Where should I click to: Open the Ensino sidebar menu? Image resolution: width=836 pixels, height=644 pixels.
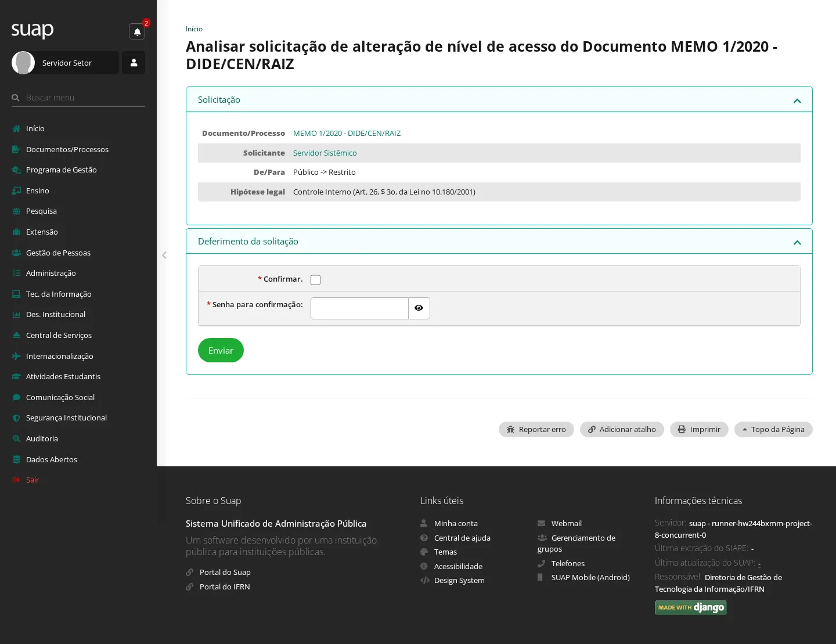(38, 190)
